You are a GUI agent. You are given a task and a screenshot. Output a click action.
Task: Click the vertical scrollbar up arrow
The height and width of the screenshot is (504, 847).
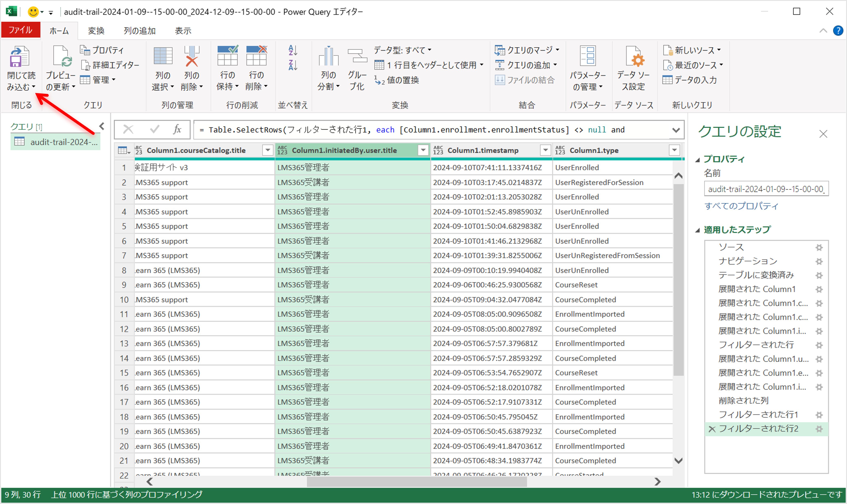(x=678, y=175)
